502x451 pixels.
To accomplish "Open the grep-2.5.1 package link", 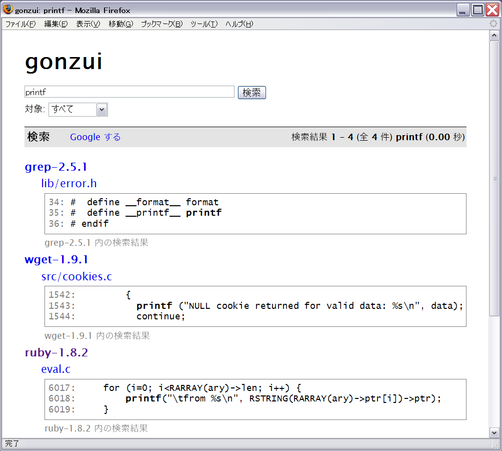I will [x=56, y=167].
